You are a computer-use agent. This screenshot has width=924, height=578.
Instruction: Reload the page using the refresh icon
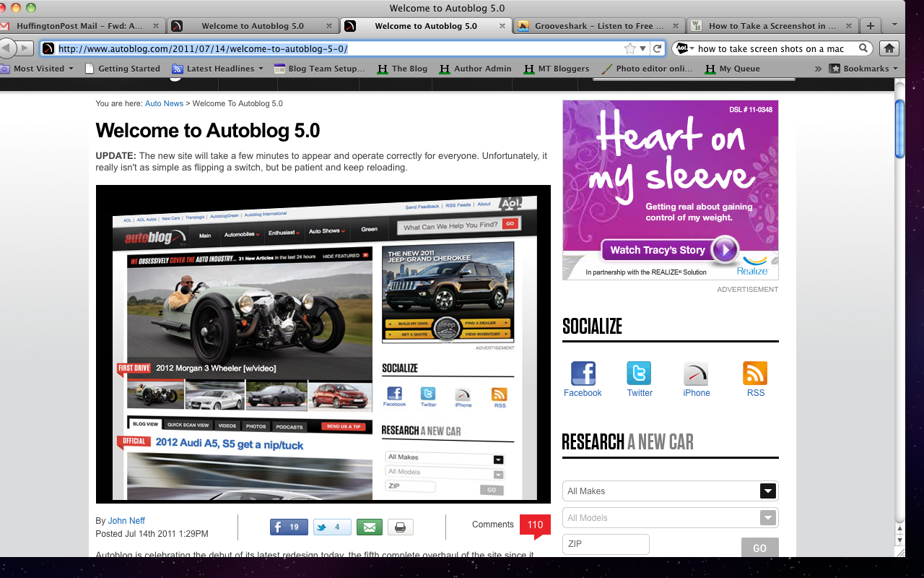pyautogui.click(x=658, y=48)
